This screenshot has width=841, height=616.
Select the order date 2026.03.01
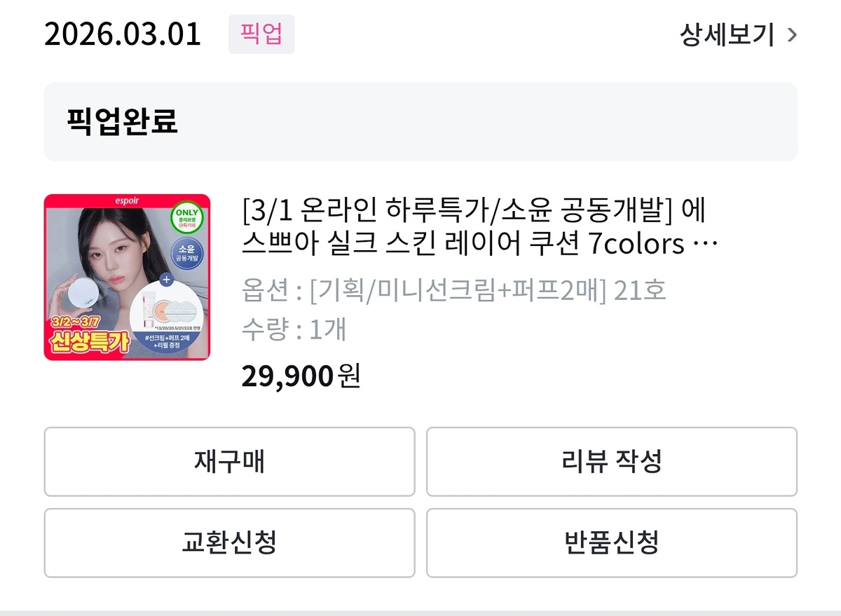pos(123,34)
